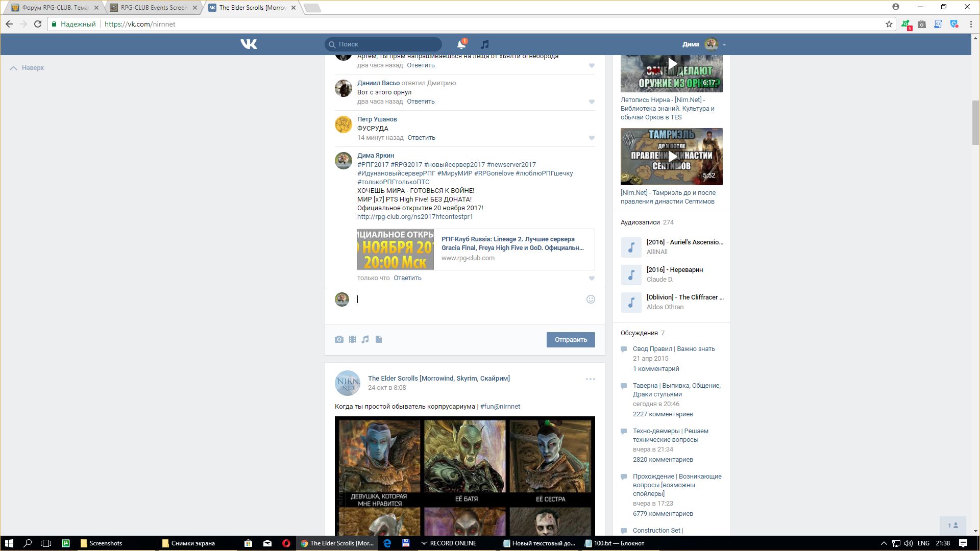Open The Elder Scrolls post author link

click(439, 379)
